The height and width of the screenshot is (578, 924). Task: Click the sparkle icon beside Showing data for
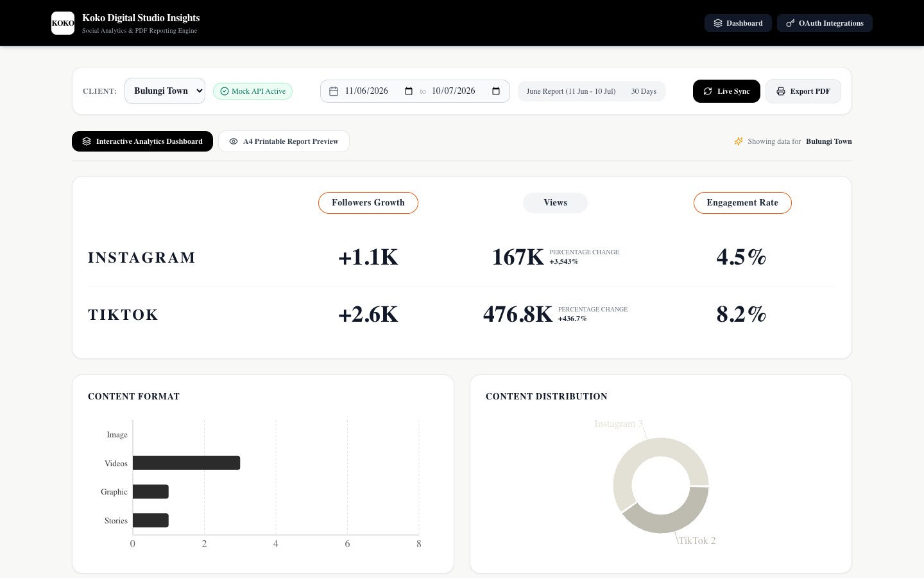739,141
